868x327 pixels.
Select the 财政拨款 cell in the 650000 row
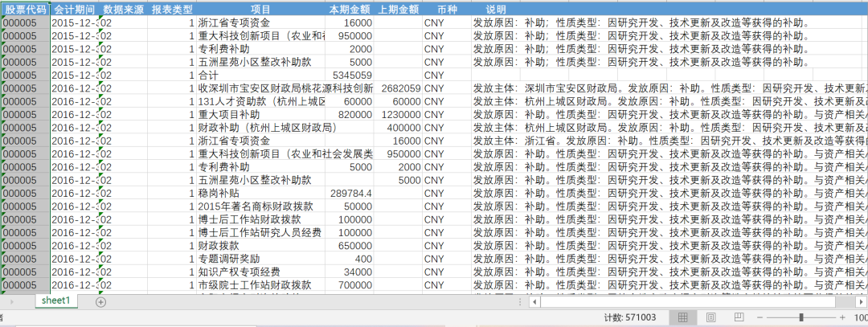260,246
